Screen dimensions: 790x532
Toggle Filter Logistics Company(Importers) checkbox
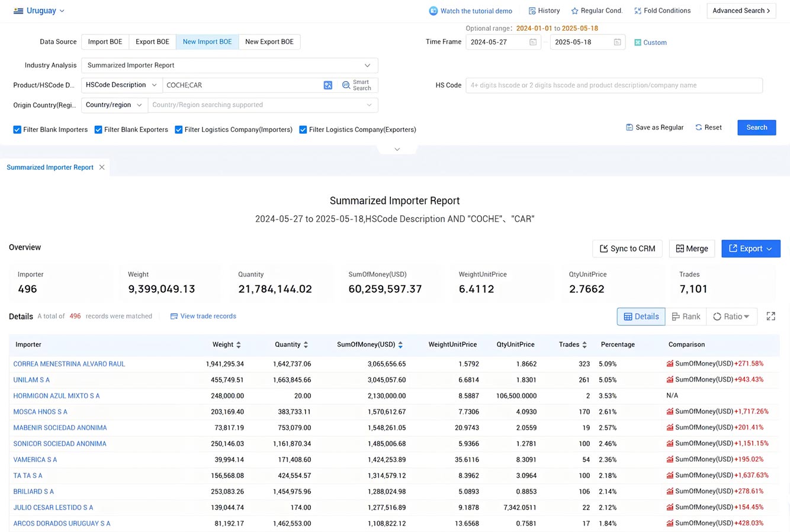click(x=178, y=130)
